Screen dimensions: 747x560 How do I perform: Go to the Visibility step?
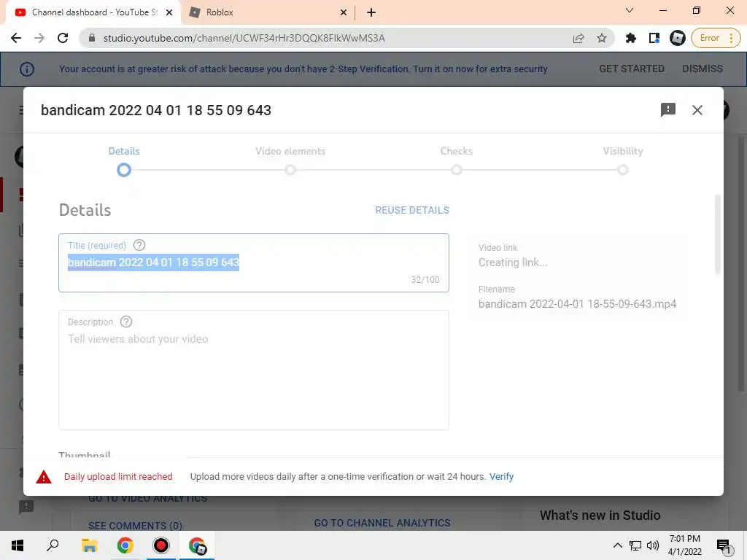623,160
